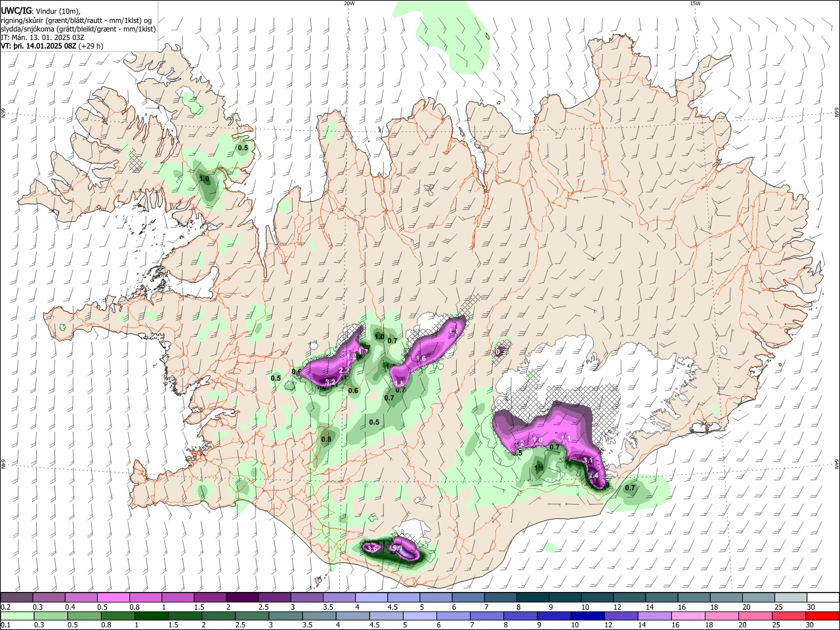This screenshot has height=630, width=840.
Task: Select the light grey swatch labelled 25 in top scale
Action: click(x=791, y=598)
